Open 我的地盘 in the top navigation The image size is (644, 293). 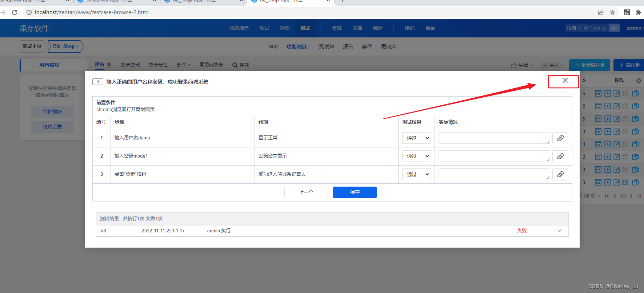[x=239, y=28]
